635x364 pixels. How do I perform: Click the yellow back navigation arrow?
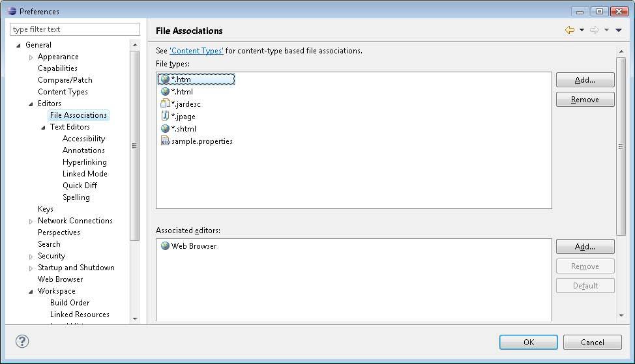(569, 30)
